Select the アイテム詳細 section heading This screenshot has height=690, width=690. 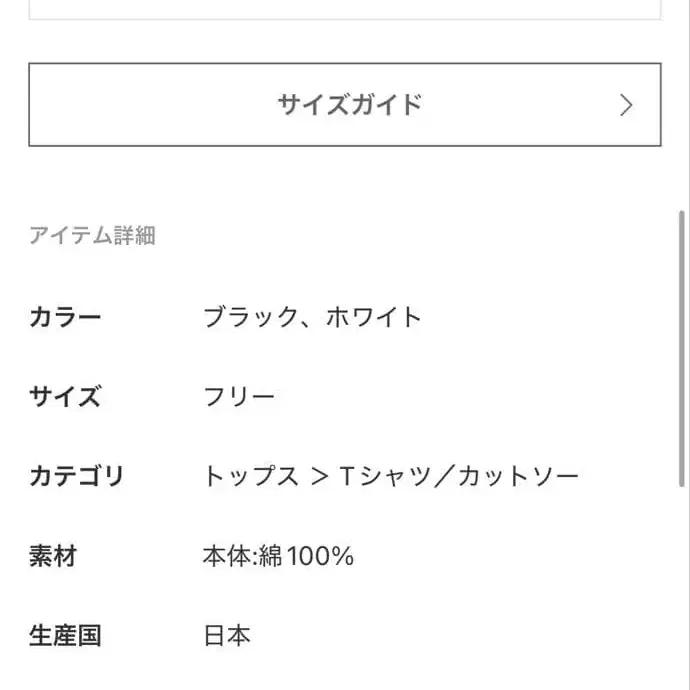[x=92, y=236]
